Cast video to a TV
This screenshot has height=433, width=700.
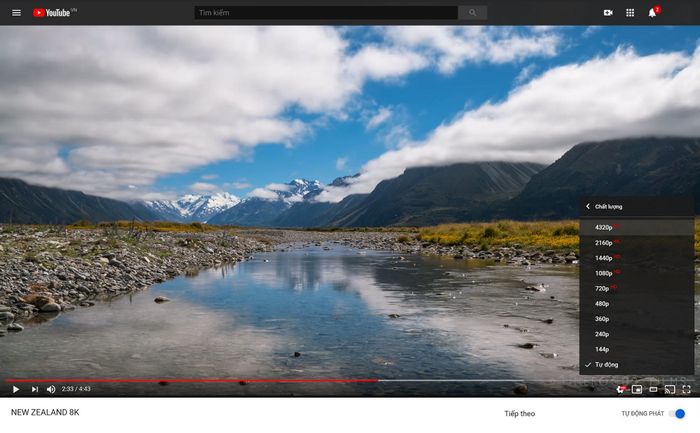point(670,389)
